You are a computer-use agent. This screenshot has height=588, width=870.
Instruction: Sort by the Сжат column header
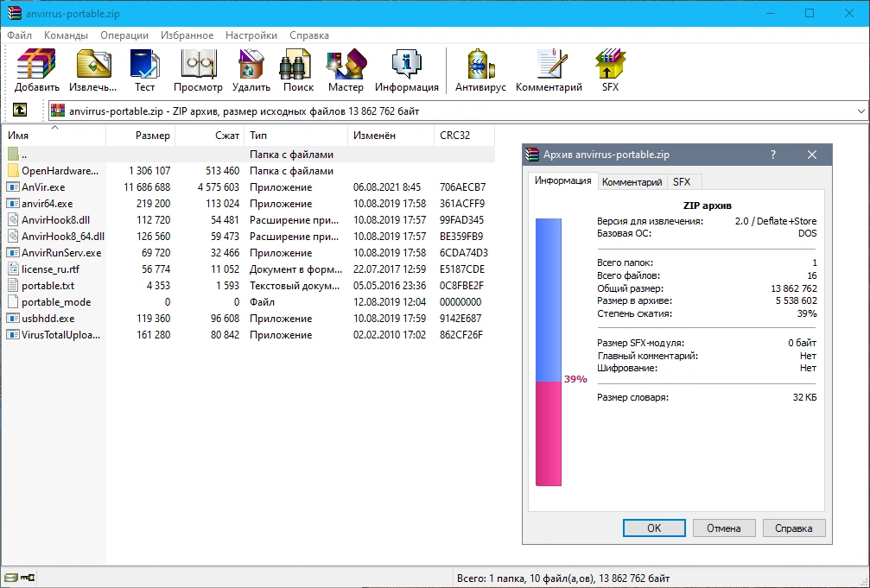[210, 136]
